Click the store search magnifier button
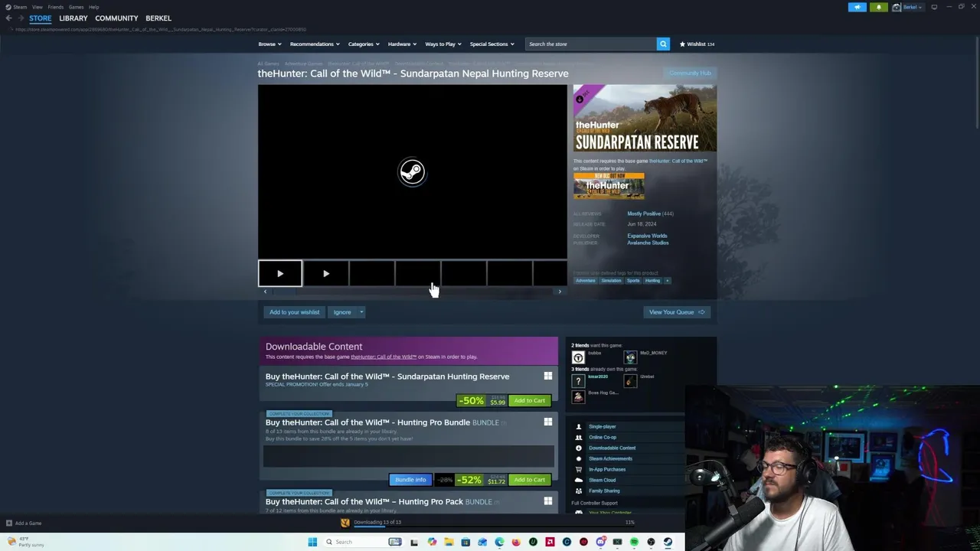 pos(663,44)
